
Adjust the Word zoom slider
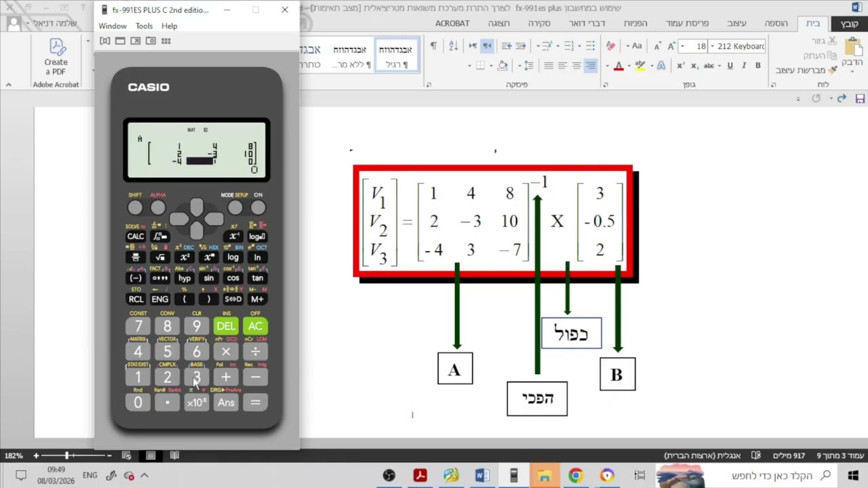[x=66, y=455]
